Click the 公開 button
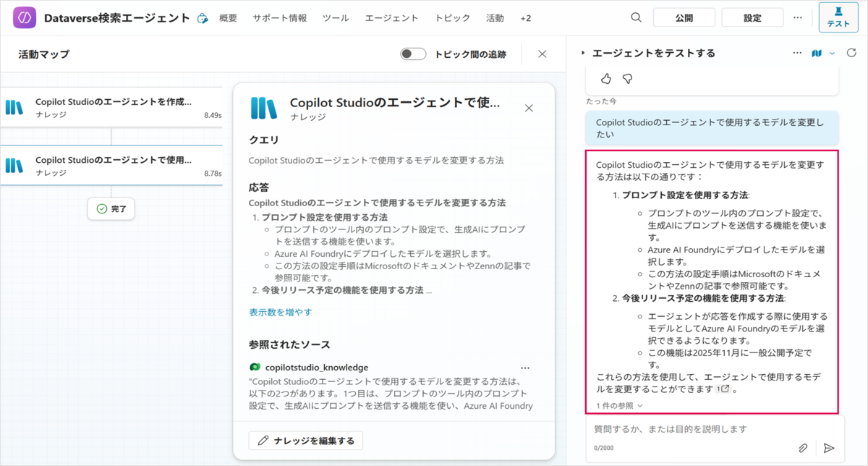The width and height of the screenshot is (868, 466). pyautogui.click(x=684, y=17)
